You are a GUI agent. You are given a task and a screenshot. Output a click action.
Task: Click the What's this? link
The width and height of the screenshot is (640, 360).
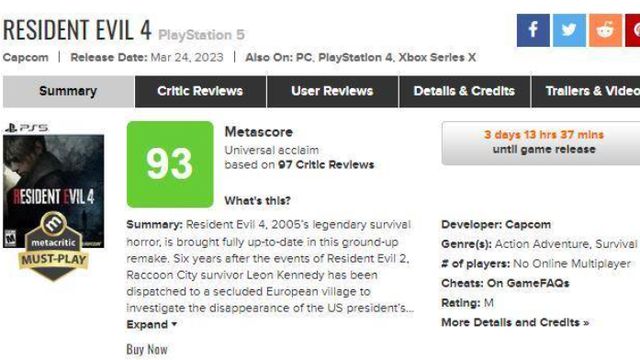[258, 201]
